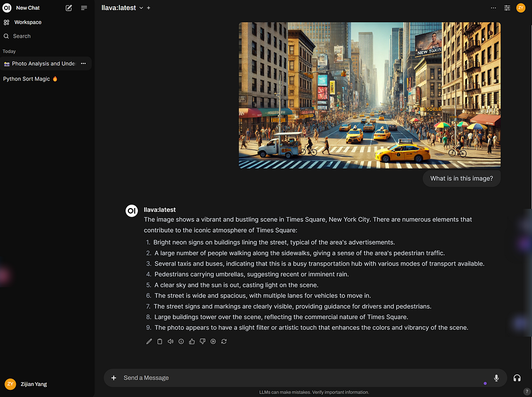The width and height of the screenshot is (532, 397).
Task: Click the llava:latest name above the response
Action: pyautogui.click(x=160, y=210)
